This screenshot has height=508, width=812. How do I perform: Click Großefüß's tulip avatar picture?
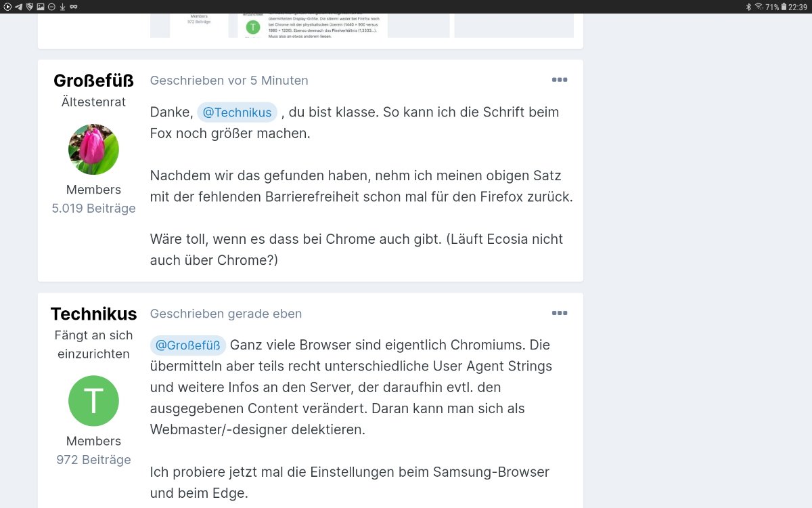pos(93,150)
